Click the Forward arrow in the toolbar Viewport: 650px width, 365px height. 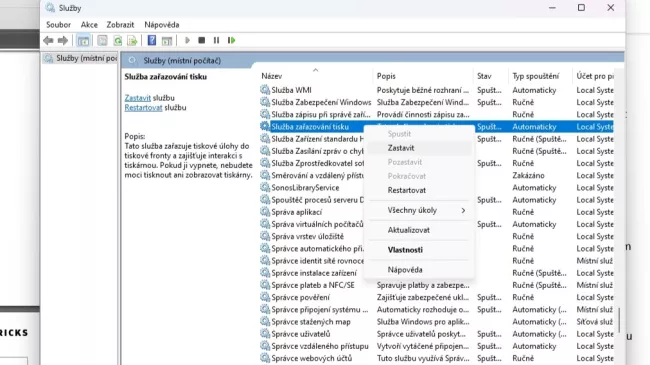click(63, 41)
